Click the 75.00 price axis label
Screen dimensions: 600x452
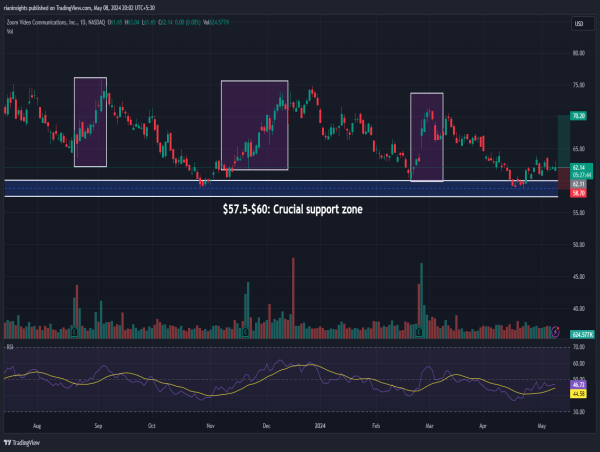pyautogui.click(x=579, y=85)
